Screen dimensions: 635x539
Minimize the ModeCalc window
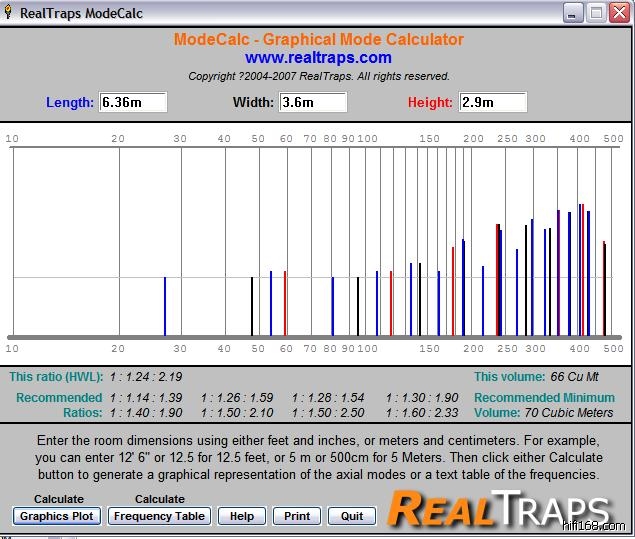tap(572, 12)
